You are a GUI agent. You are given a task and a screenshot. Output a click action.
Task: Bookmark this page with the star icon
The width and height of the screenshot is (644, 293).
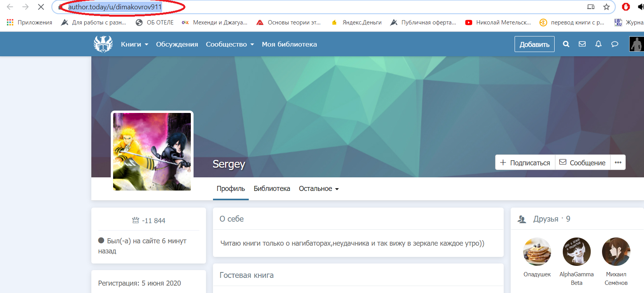tap(606, 7)
